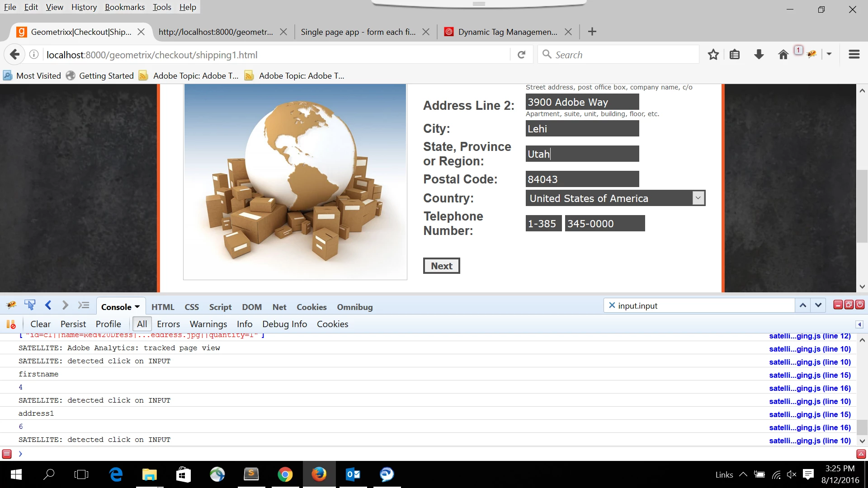Image resolution: width=868 pixels, height=488 pixels.
Task: Click the break on all errors icon
Action: click(x=11, y=324)
